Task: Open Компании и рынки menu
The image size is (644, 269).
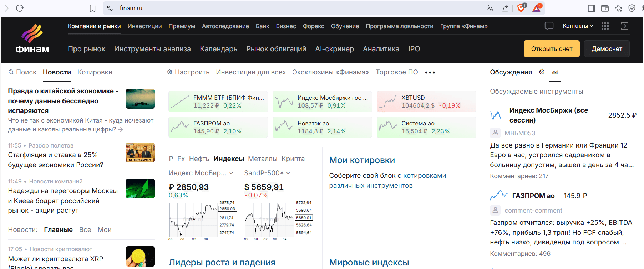Action: (x=94, y=26)
